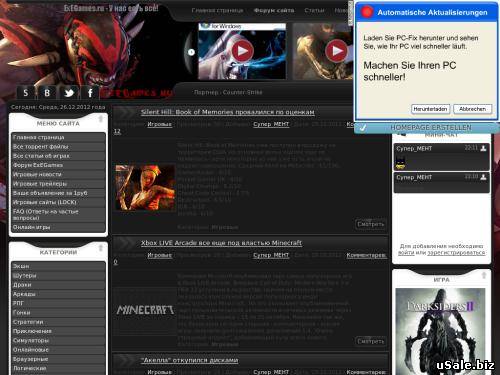Open the Facebook 'f' social icon
The width and height of the screenshot is (500, 375).
tap(90, 92)
